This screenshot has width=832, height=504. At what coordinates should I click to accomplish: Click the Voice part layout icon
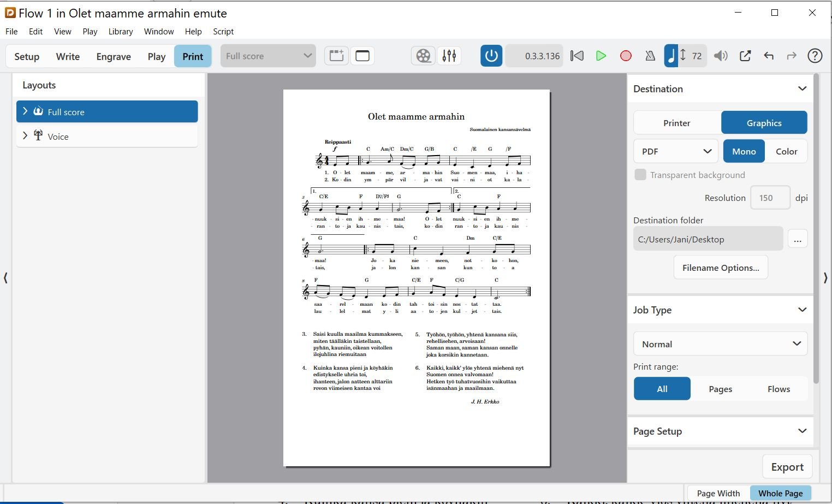[x=38, y=135]
